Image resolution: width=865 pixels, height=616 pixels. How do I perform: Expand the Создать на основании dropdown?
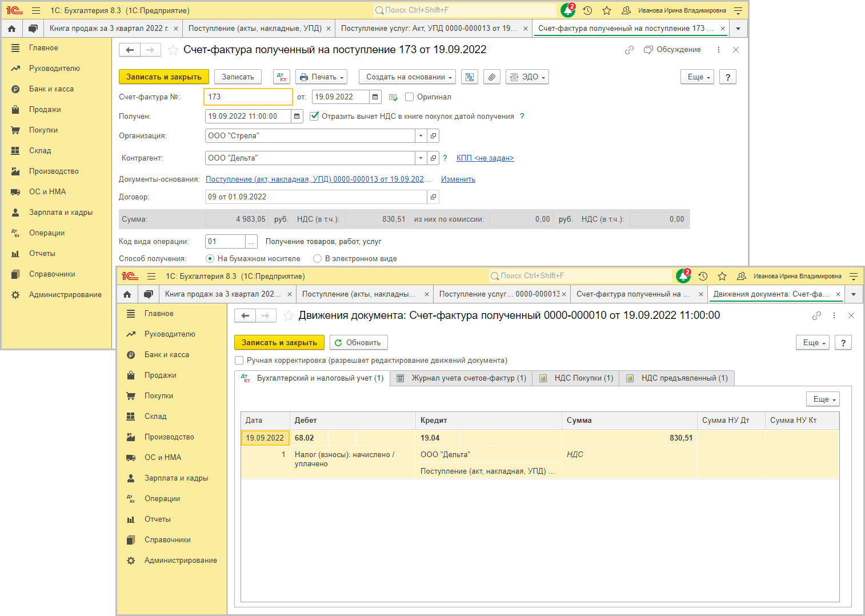tap(407, 77)
